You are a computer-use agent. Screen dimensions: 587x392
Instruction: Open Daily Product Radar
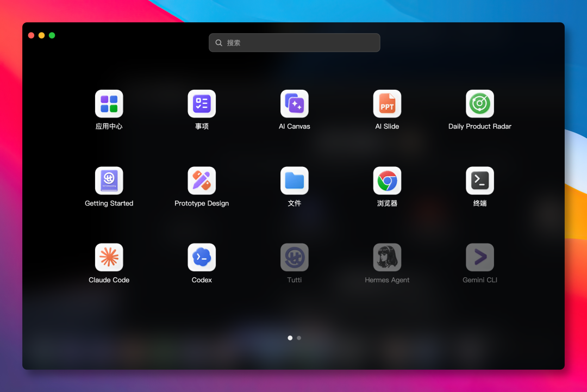click(479, 104)
